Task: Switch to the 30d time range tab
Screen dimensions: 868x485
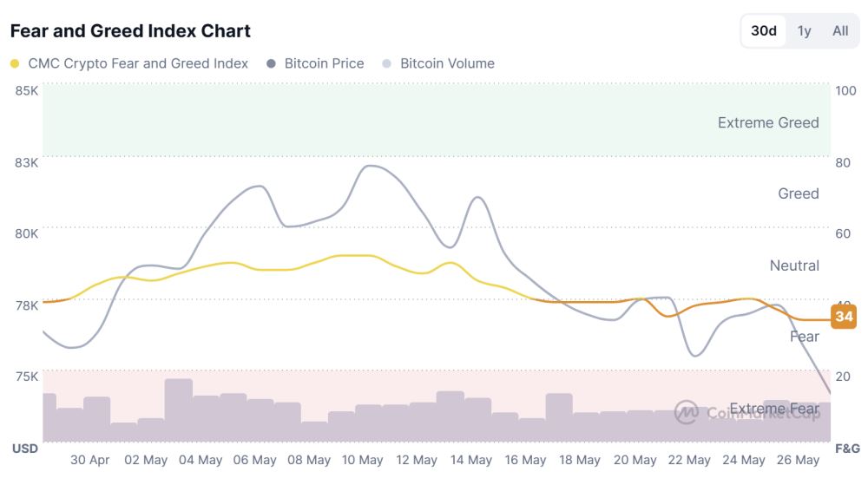Action: [763, 31]
